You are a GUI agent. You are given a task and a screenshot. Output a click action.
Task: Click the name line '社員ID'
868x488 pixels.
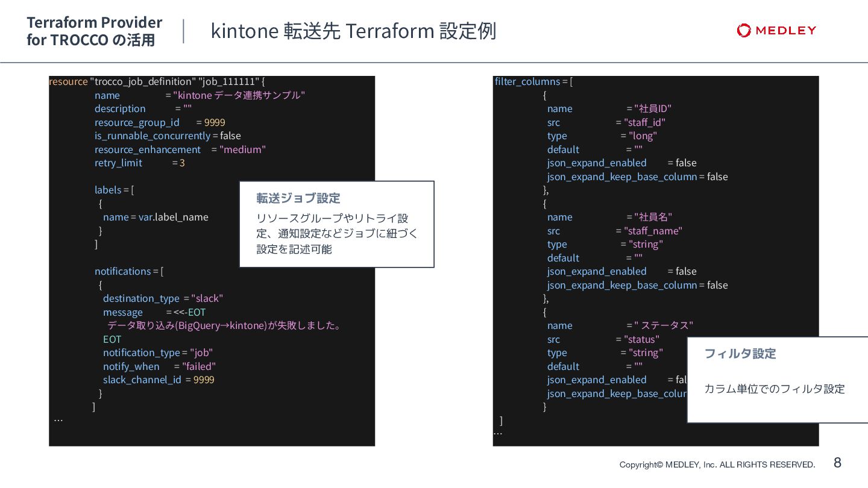(609, 108)
